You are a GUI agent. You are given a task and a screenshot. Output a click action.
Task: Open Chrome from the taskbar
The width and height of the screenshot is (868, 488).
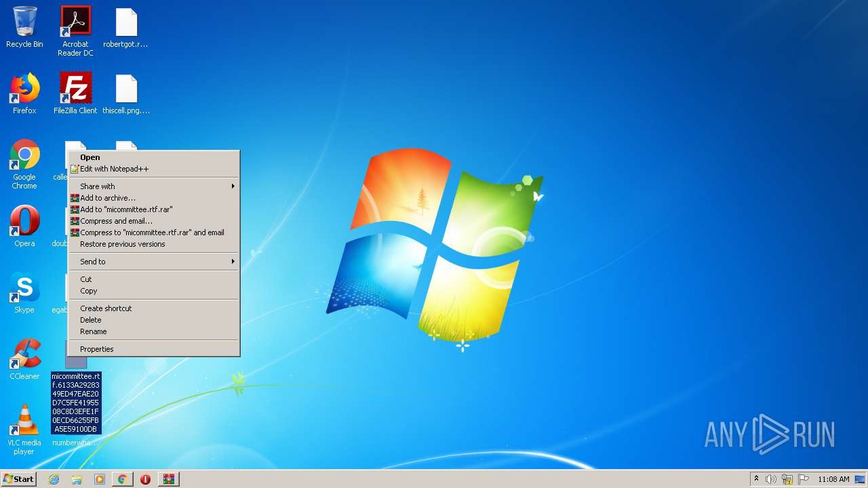(122, 479)
